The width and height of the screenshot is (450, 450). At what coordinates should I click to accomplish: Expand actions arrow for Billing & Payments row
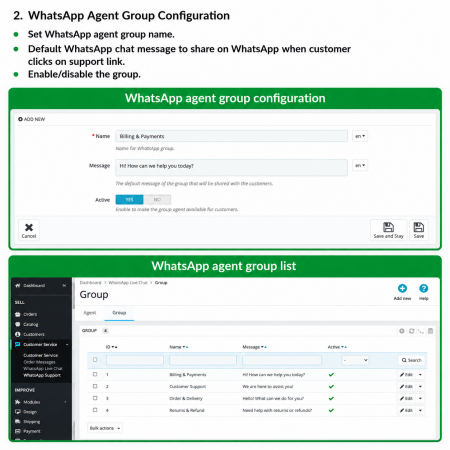(x=420, y=375)
